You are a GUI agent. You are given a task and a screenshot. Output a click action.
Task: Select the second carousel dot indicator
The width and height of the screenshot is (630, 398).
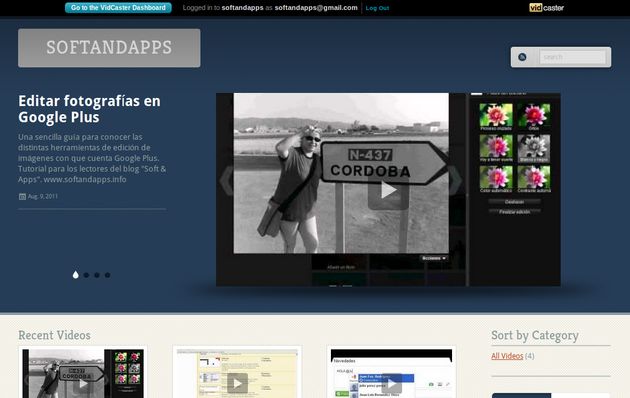[x=86, y=275]
